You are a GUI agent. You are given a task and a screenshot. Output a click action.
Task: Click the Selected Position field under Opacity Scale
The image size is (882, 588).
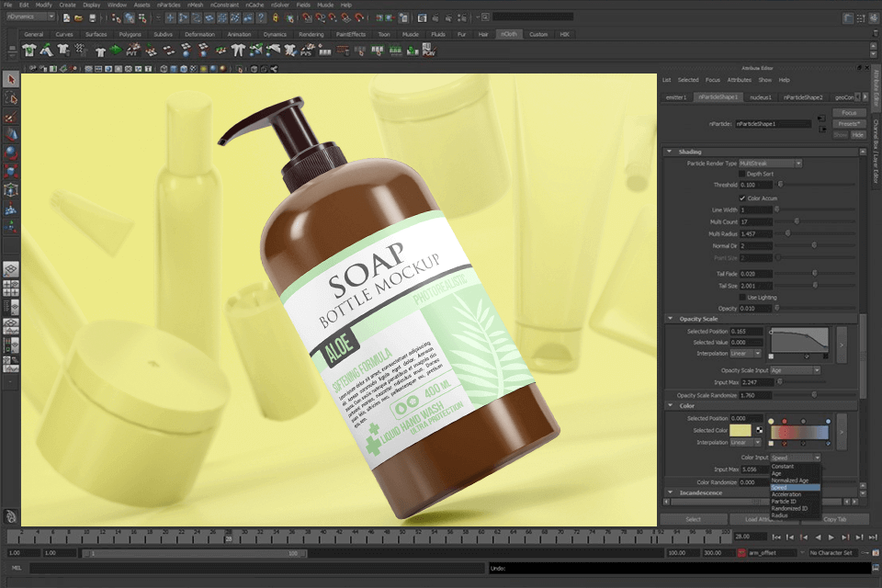(748, 331)
